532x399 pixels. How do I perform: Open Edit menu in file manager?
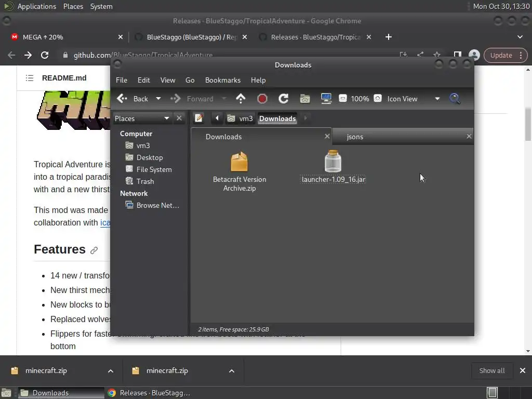[143, 80]
